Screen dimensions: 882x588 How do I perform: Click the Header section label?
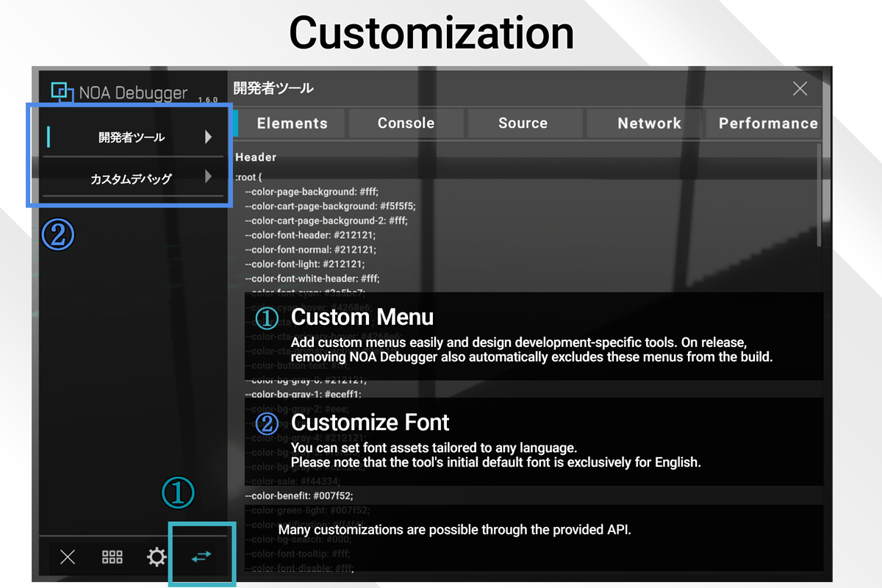click(256, 157)
